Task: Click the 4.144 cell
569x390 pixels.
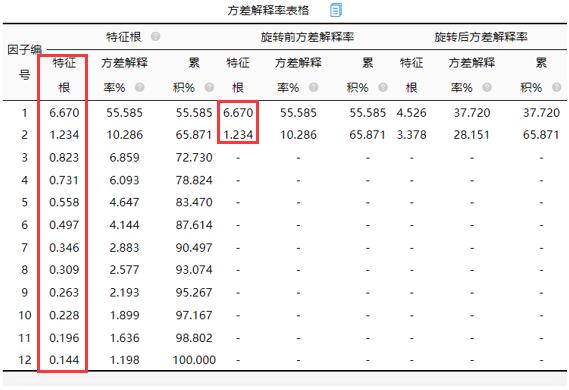Action: tap(124, 225)
